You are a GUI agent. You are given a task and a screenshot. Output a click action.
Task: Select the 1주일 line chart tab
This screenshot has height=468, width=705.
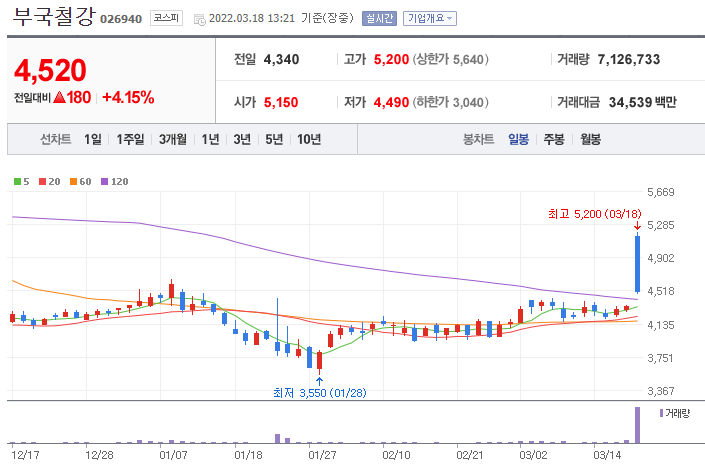click(130, 139)
